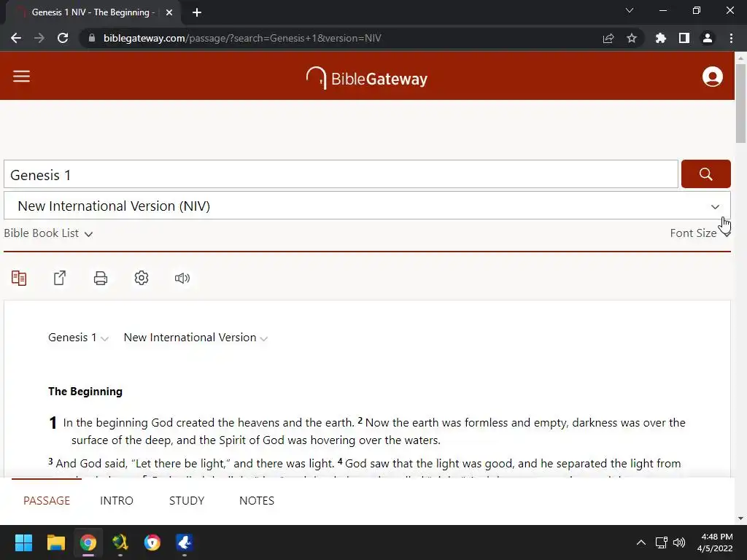The image size is (747, 560).
Task: Expand New International Version (NIV) dropdown
Action: pos(367,206)
